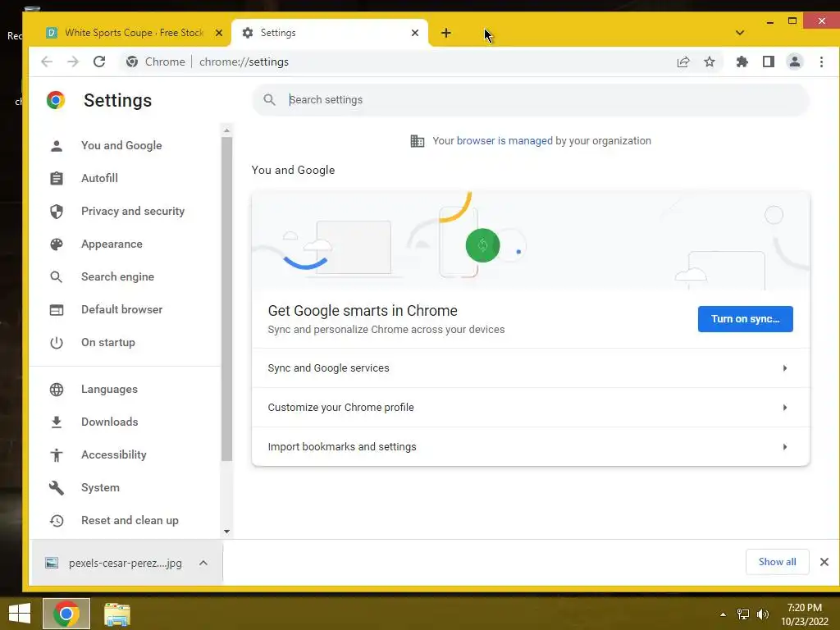Click sidebar scrollbar up arrow
The height and width of the screenshot is (630, 840).
(x=226, y=130)
